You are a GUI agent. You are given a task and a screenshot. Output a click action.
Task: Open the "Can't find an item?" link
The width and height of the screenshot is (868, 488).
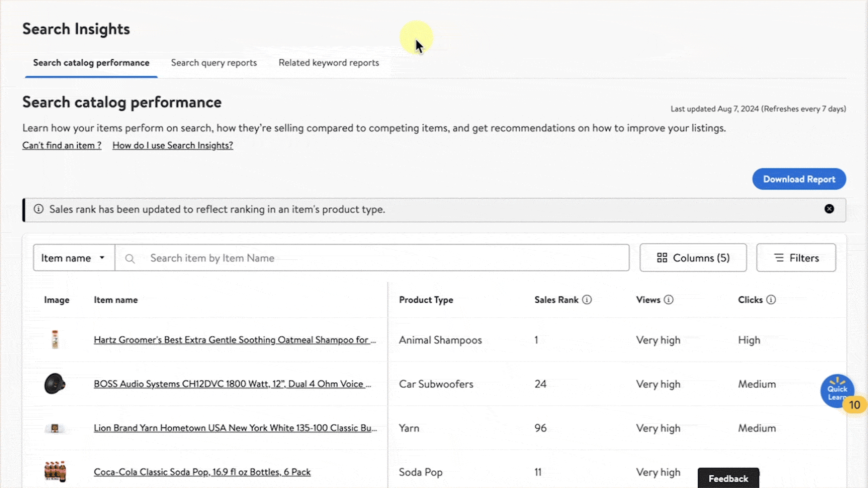coord(62,145)
